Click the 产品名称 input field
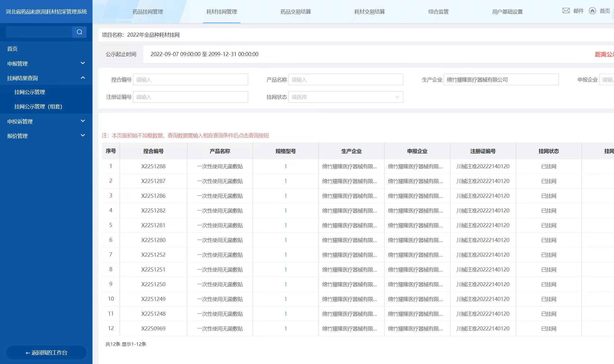The width and height of the screenshot is (614, 364). (x=346, y=80)
